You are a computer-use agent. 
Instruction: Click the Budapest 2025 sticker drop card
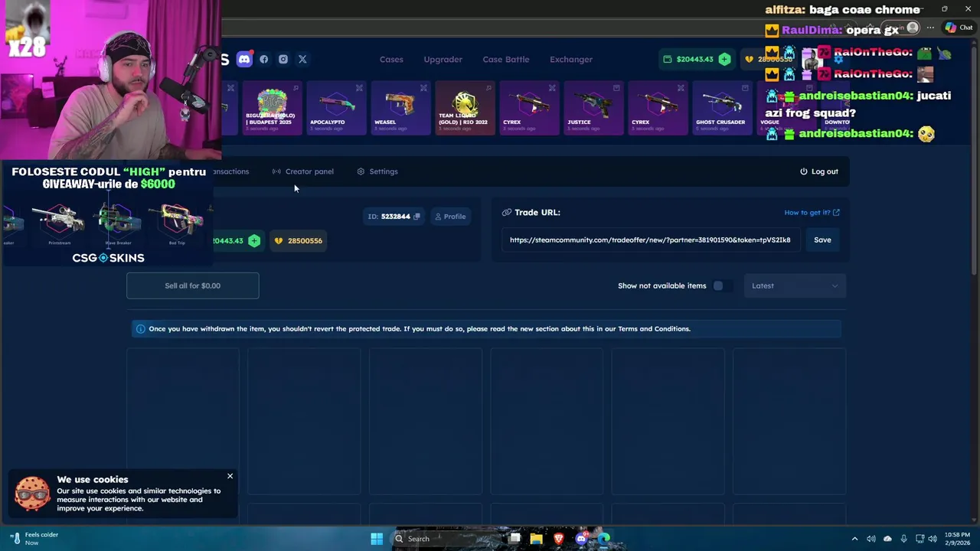pyautogui.click(x=273, y=108)
